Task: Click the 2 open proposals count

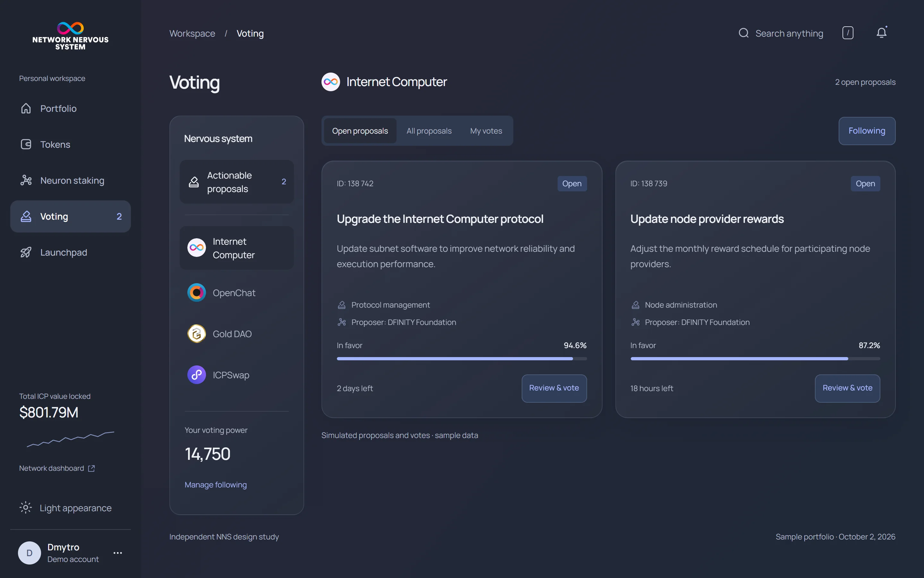Action: point(865,82)
